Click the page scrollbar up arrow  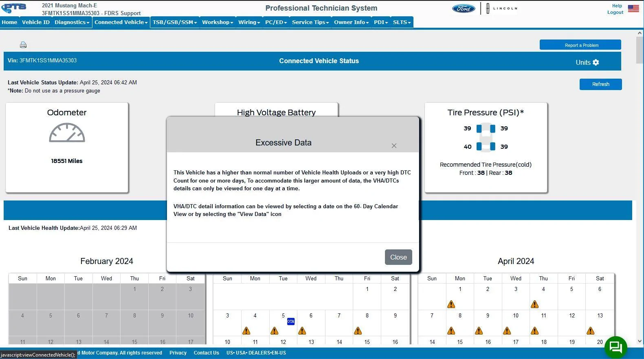[640, 33]
